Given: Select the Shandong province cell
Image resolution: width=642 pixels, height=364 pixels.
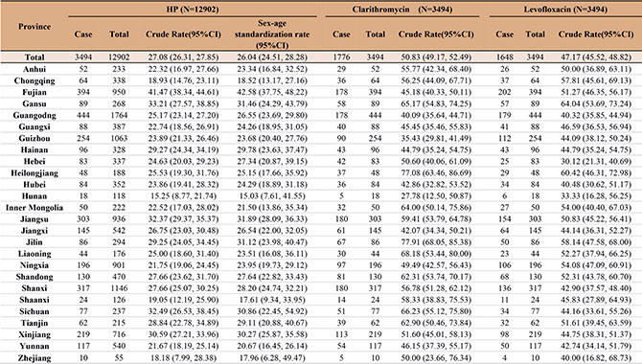Looking at the screenshot, I should pyautogui.click(x=34, y=277).
